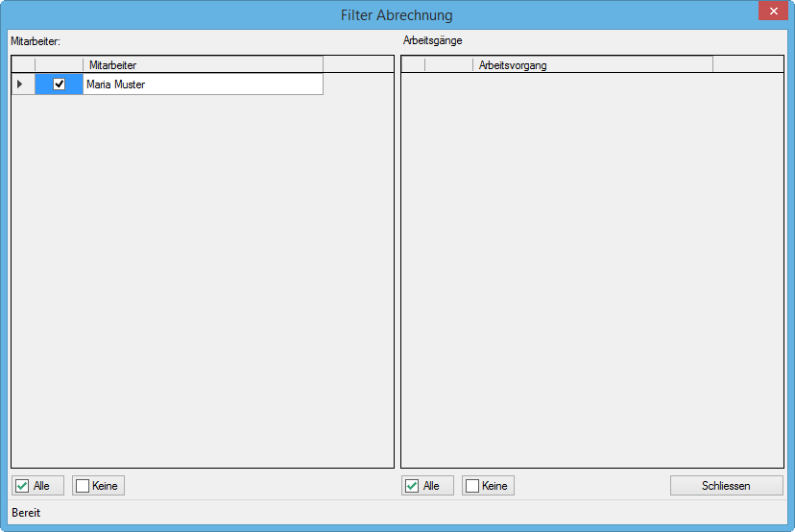Click the blank header cell right of Arbeitsvorgang
Viewport: 795px width, 532px height.
point(744,64)
